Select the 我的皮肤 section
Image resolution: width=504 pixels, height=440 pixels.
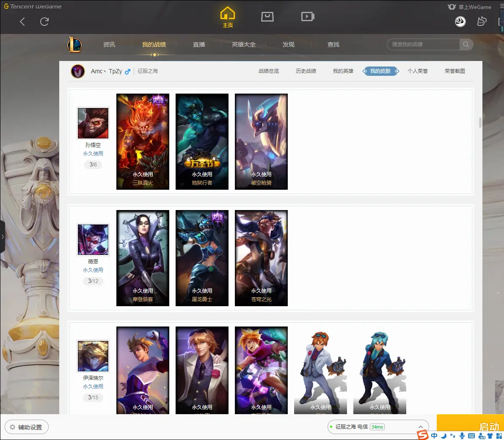[x=380, y=71]
